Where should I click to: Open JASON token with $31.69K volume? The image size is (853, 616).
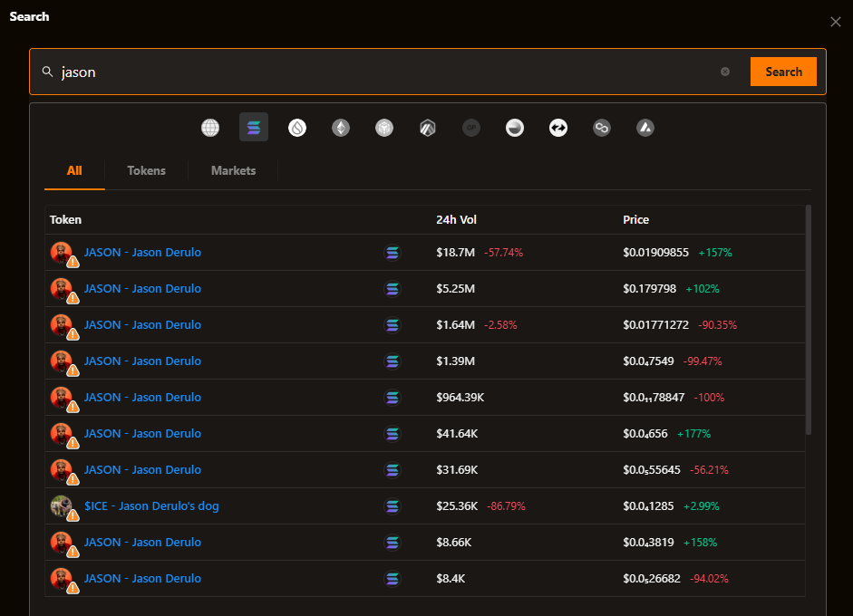coord(142,470)
